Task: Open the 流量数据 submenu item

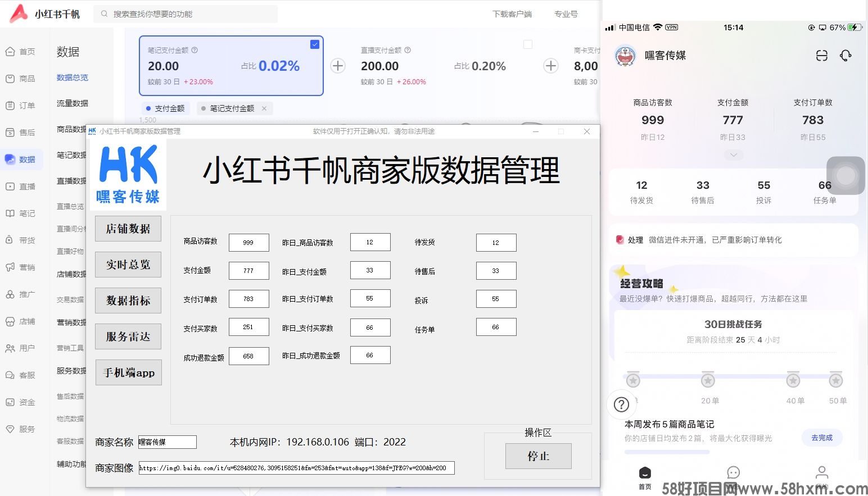Action: (x=73, y=103)
